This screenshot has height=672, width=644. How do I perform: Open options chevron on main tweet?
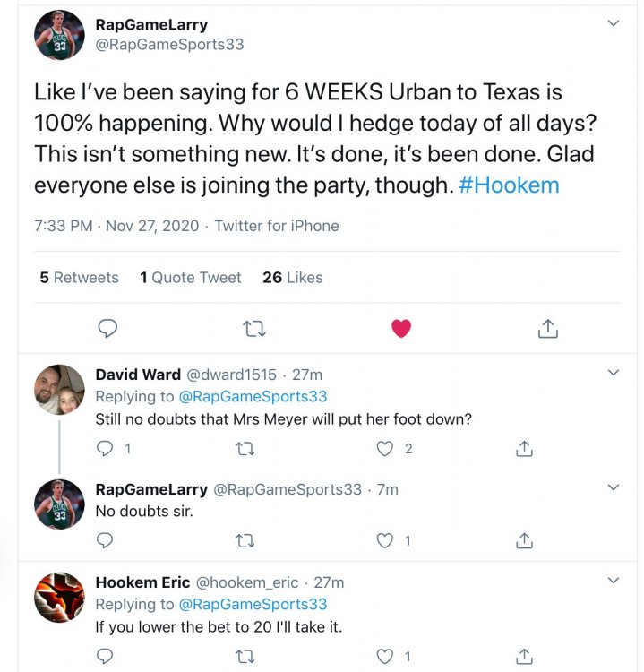[614, 23]
